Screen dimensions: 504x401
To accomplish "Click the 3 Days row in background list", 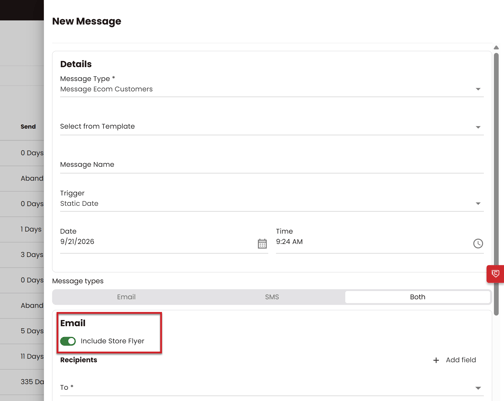I will coord(22,255).
